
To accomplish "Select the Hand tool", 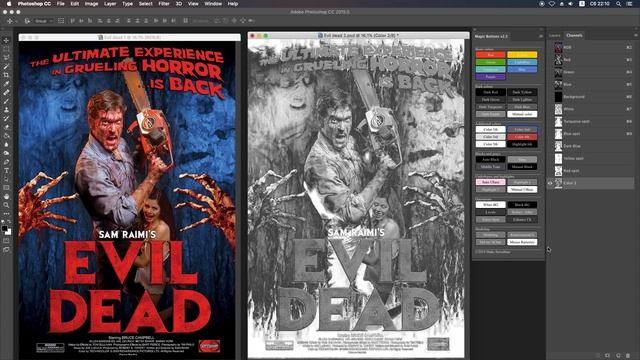I will click(6, 196).
